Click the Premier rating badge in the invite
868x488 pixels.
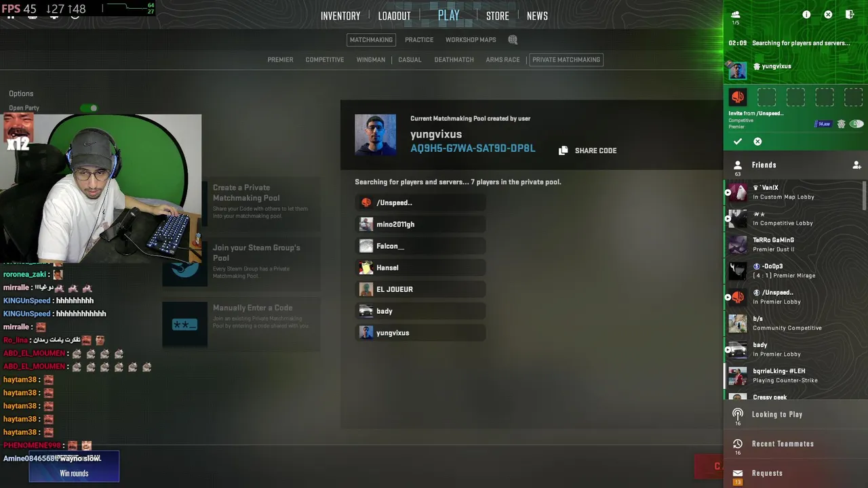823,124
